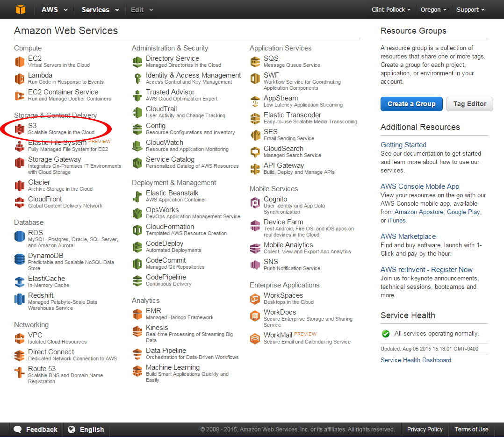Open the Support dropdown menu
The image size is (504, 437).
tap(470, 10)
